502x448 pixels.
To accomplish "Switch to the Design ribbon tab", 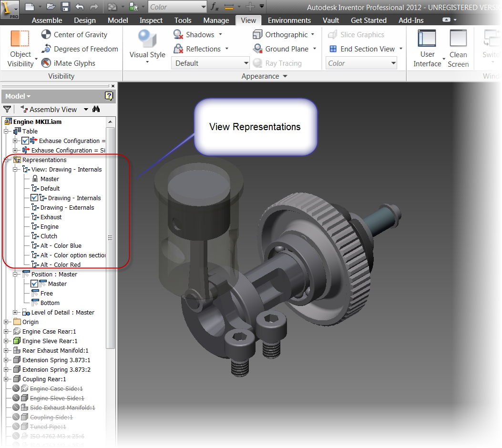I will click(x=85, y=20).
